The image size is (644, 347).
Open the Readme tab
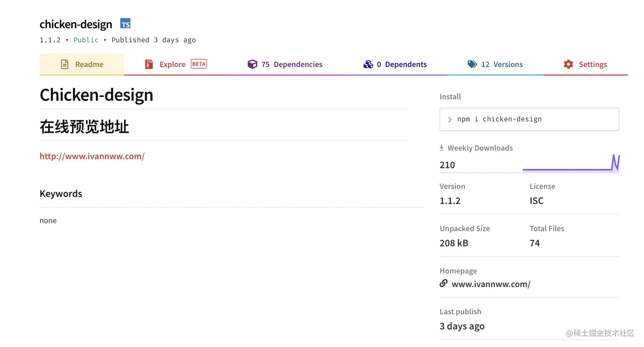pyautogui.click(x=82, y=64)
